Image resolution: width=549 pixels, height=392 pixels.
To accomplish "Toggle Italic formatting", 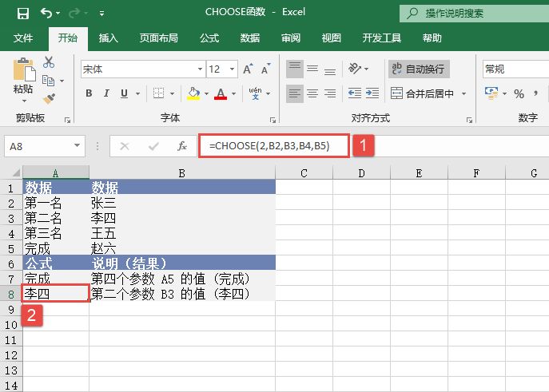I will pos(107,94).
